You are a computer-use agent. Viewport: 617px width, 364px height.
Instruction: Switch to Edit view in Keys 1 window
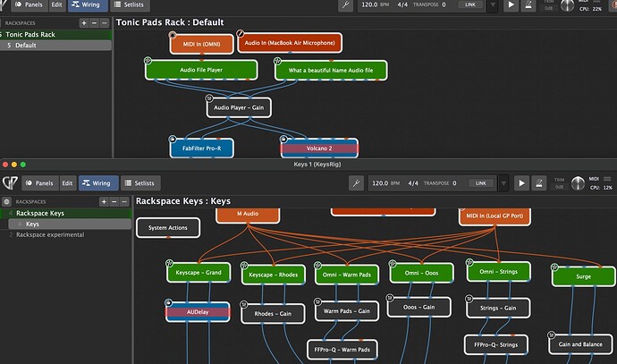coord(67,183)
